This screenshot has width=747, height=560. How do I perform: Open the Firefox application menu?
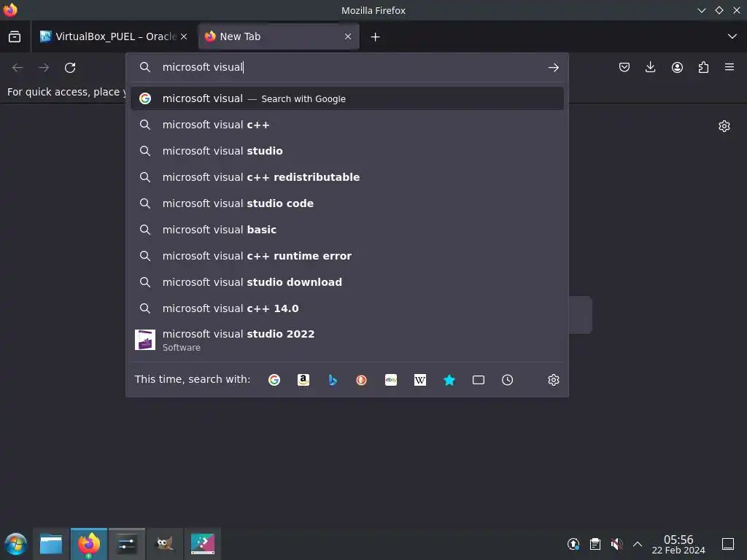pos(729,67)
